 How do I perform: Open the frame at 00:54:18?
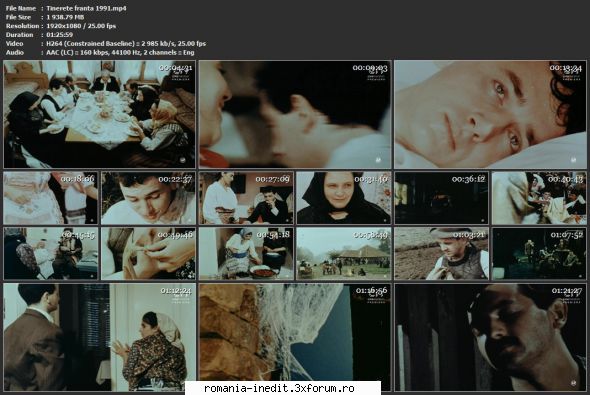(x=246, y=254)
